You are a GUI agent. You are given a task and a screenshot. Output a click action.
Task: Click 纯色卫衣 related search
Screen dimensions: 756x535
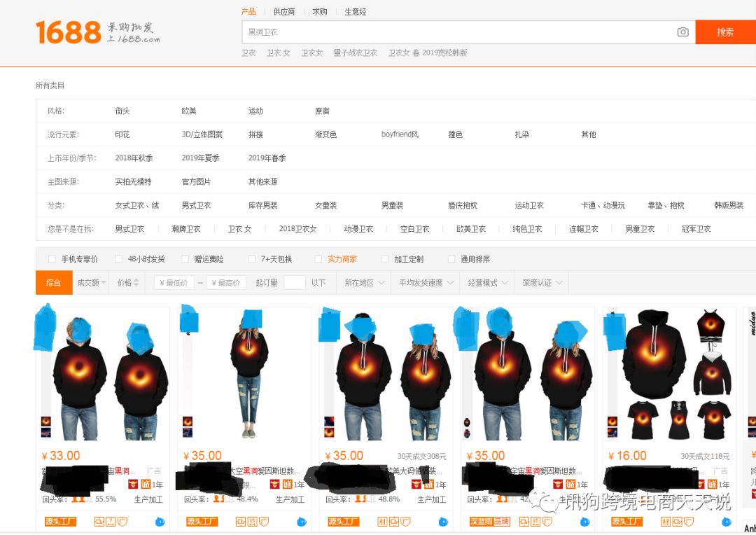tap(528, 229)
